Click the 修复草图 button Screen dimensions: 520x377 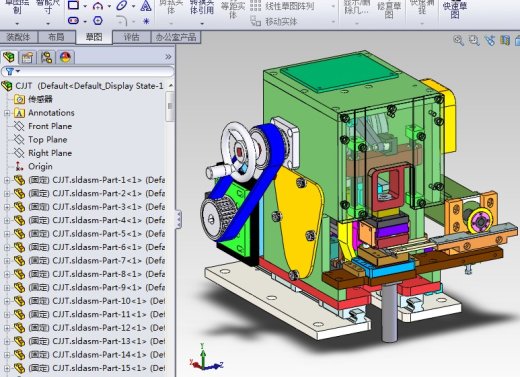[389, 9]
